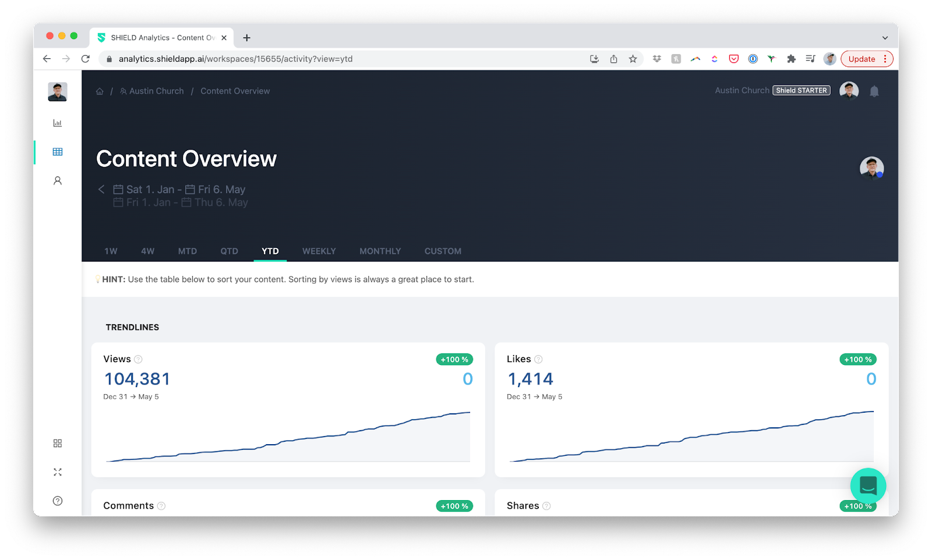932x560 pixels.
Task: Click the Chrome profile avatar in toolbar
Action: tap(830, 59)
